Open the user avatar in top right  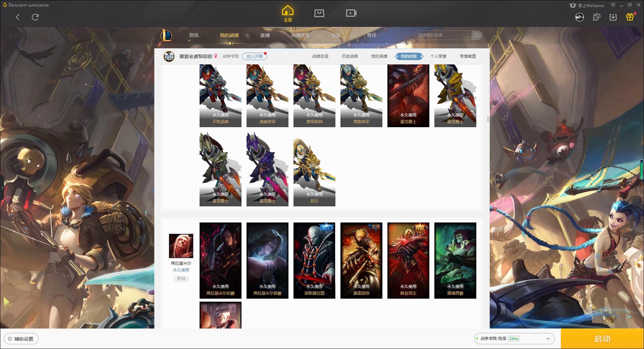[x=580, y=17]
